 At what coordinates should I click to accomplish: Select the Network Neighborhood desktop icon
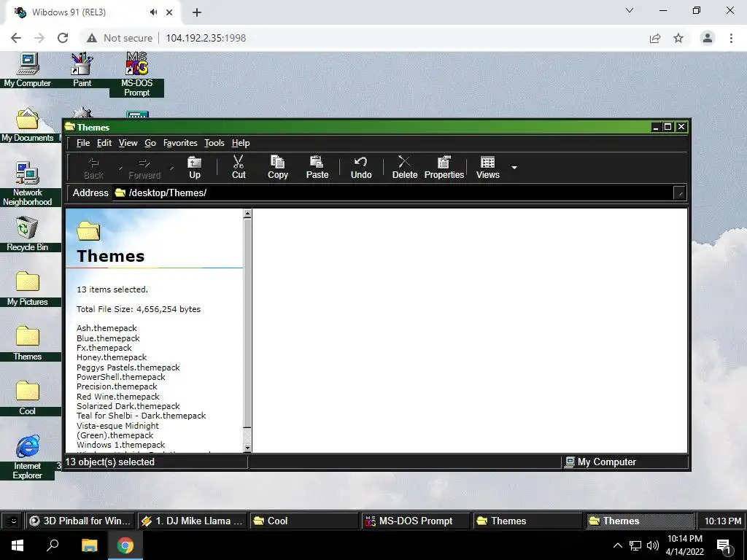click(x=27, y=184)
